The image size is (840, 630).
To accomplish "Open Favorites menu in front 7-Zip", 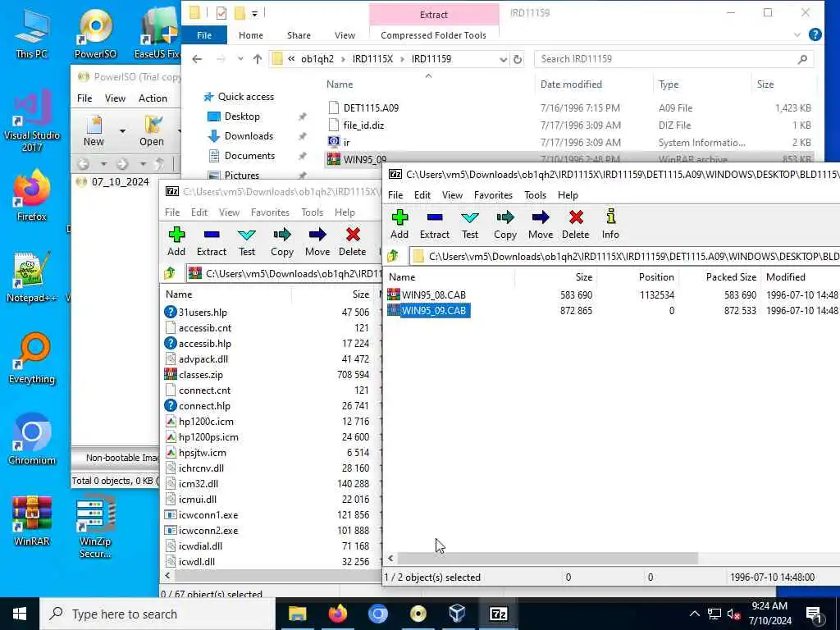I will (493, 195).
